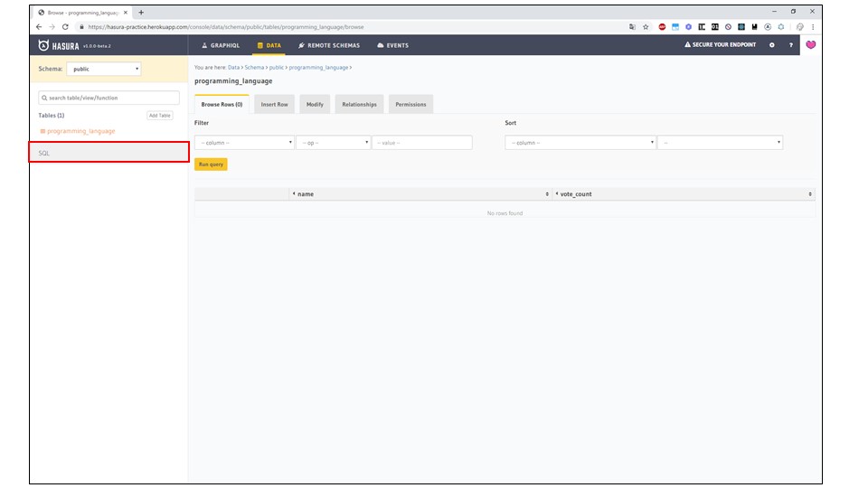Switch to the Data tab

tap(269, 45)
